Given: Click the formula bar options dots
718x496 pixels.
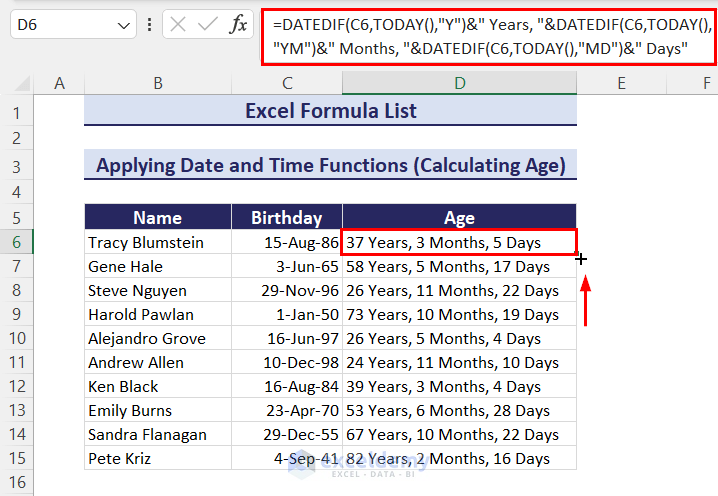Looking at the screenshot, I should coord(149,25).
